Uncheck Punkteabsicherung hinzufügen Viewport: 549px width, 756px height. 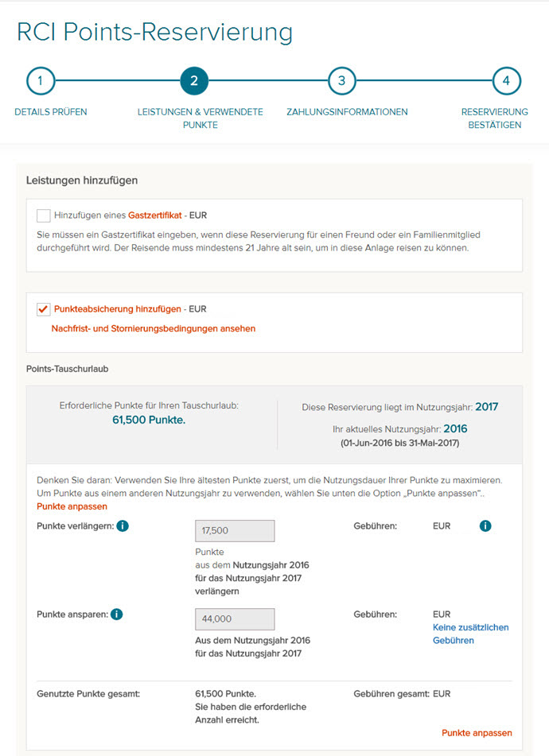pos(42,308)
